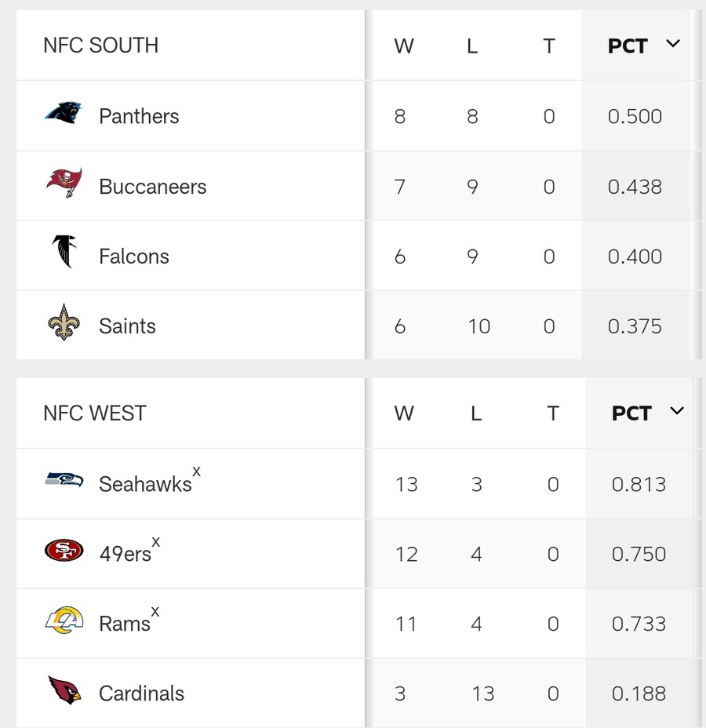706x728 pixels.
Task: Open the NFC SOUTH PCT sort dropdown chevron
Action: tap(673, 45)
